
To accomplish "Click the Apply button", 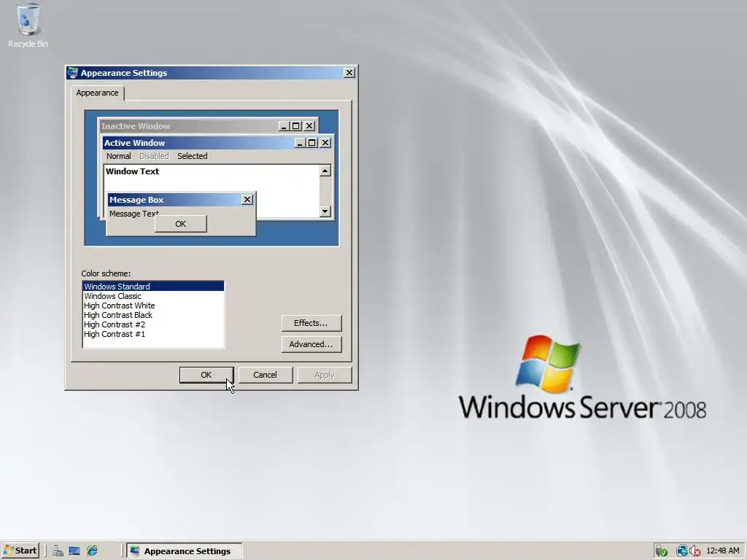I will [x=325, y=375].
